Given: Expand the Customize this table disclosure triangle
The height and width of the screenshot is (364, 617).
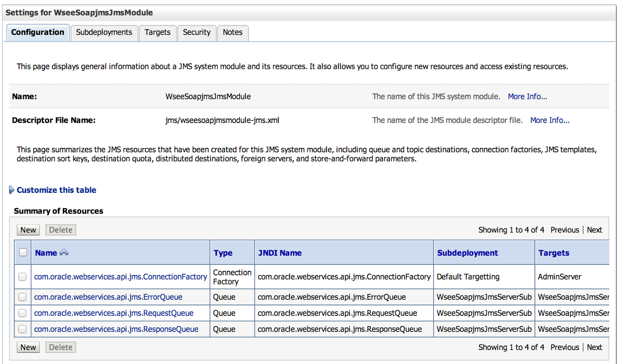Looking at the screenshot, I should (x=12, y=190).
